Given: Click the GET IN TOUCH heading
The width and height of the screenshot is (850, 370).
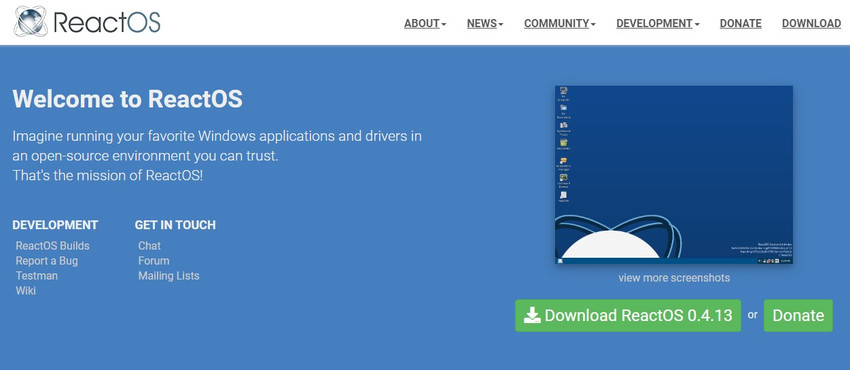Looking at the screenshot, I should tap(175, 225).
